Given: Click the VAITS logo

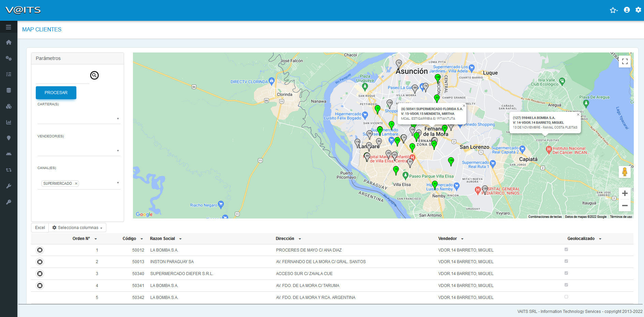Looking at the screenshot, I should point(23,10).
